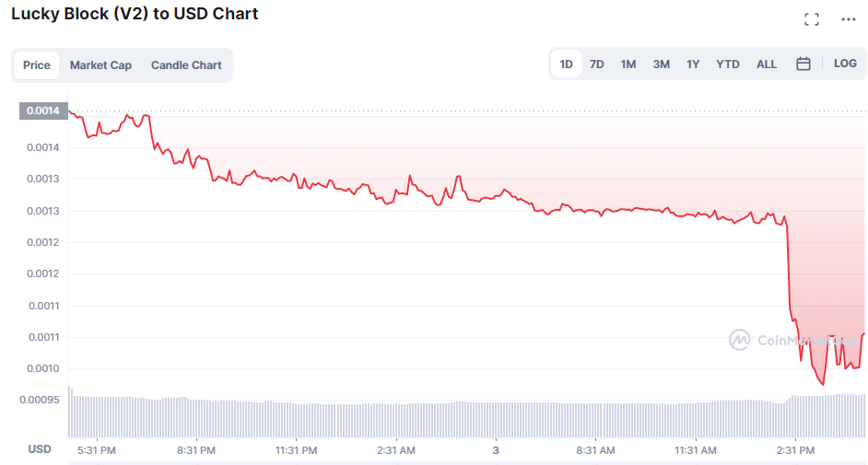Viewport: 868px width, 465px height.
Task: Click the Lucky Block (V2) to USD Chart title
Action: coord(135,14)
